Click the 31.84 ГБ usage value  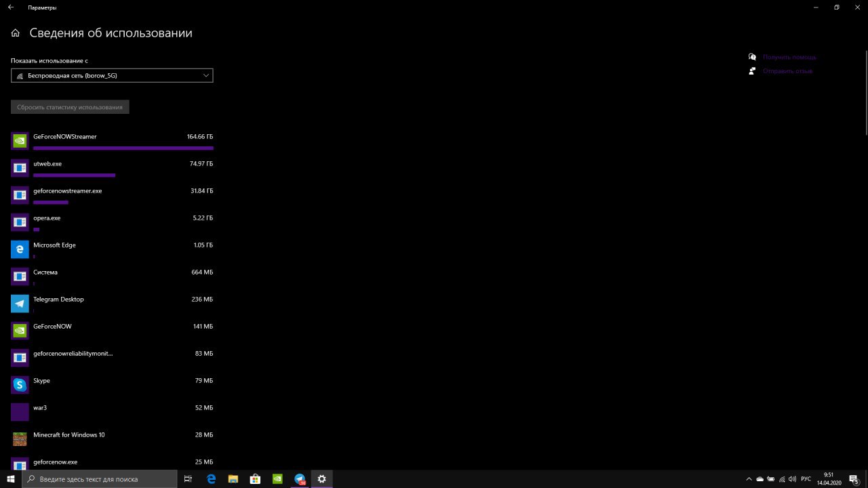pos(201,191)
